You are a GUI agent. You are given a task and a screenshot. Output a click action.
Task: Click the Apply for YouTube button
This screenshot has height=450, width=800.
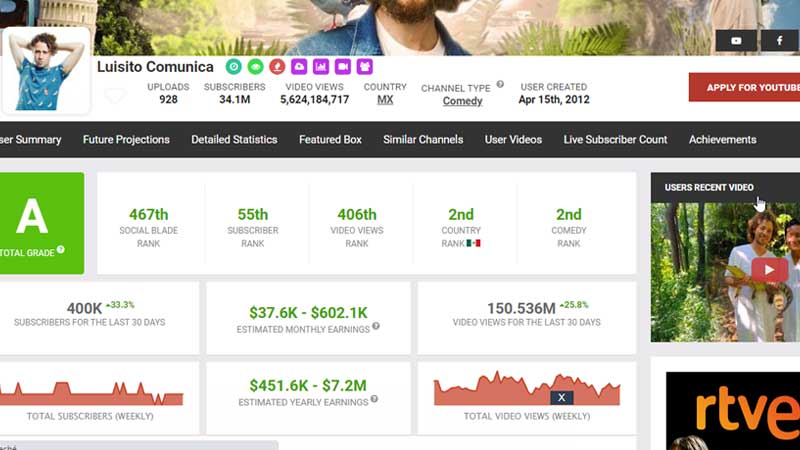tap(744, 87)
